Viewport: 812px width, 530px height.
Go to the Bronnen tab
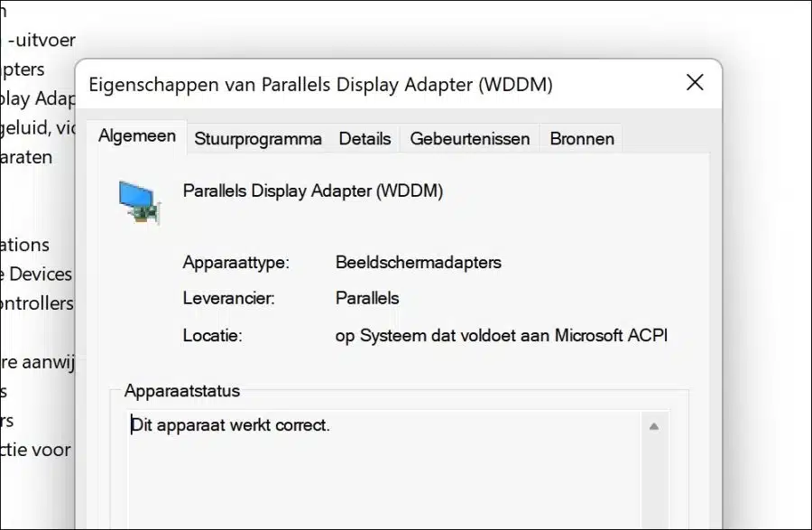tap(582, 139)
